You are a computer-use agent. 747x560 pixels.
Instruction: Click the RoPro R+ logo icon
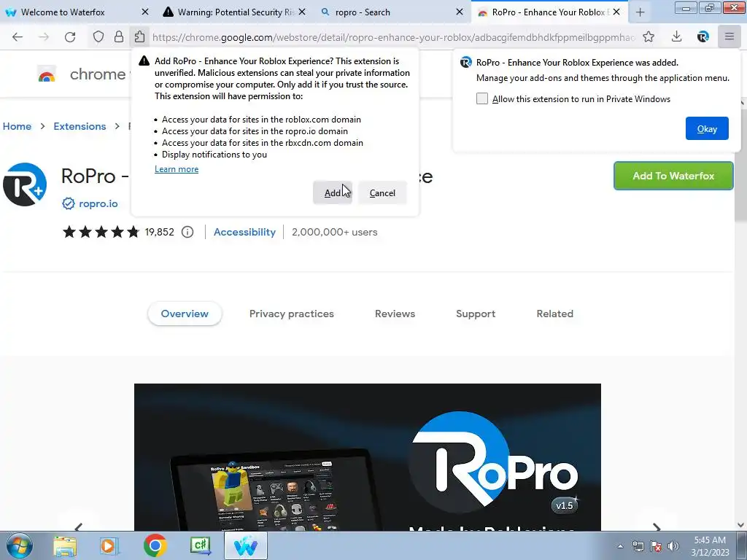coord(25,184)
